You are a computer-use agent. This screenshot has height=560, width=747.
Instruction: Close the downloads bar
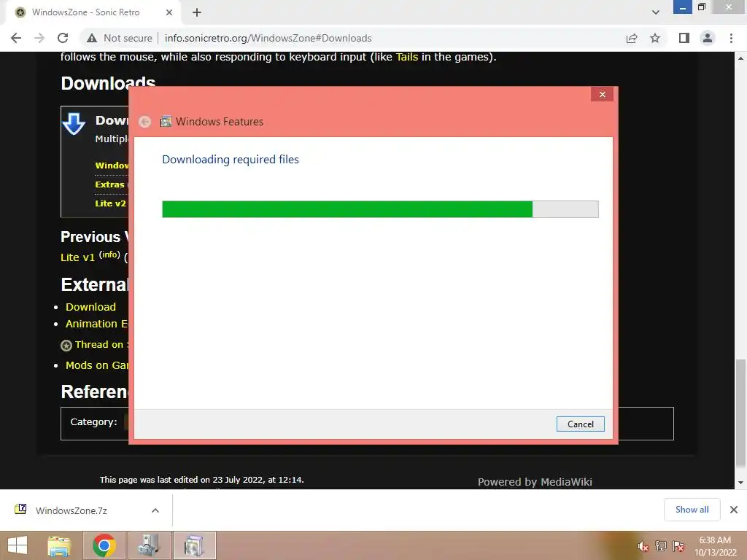pos(734,510)
